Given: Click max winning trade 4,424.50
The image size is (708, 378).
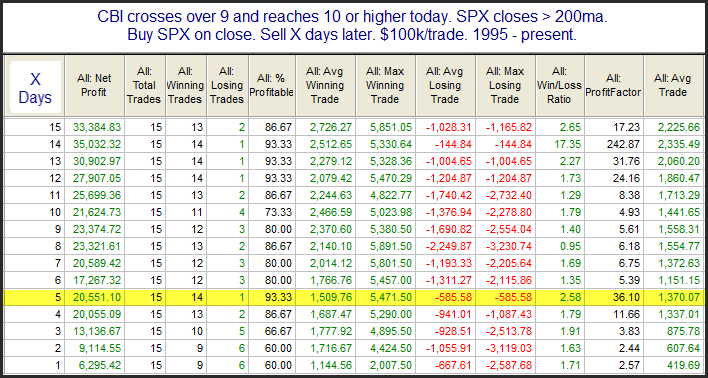Looking at the screenshot, I should 391,349.
